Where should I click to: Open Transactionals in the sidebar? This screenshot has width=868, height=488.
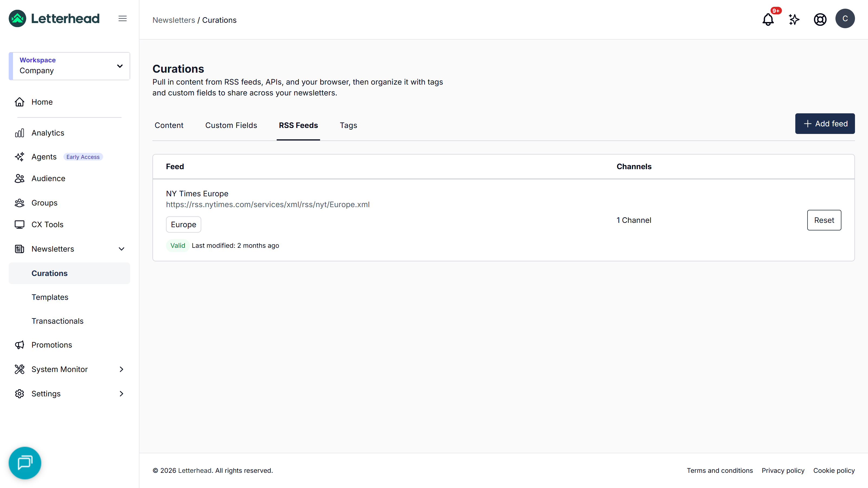[x=58, y=321]
